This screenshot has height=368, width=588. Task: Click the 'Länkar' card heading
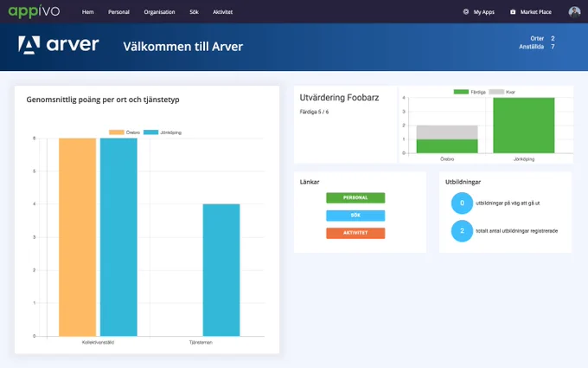coord(310,182)
